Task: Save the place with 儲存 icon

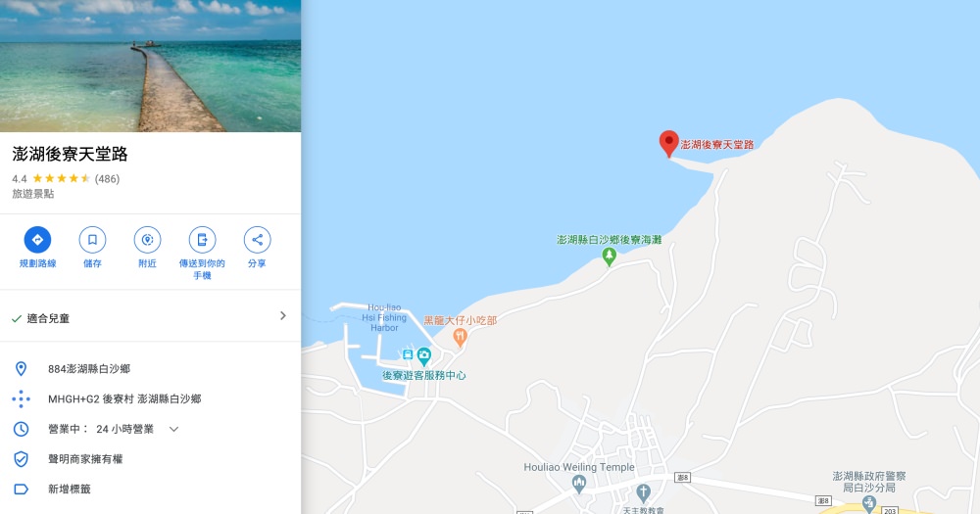Action: (92, 240)
